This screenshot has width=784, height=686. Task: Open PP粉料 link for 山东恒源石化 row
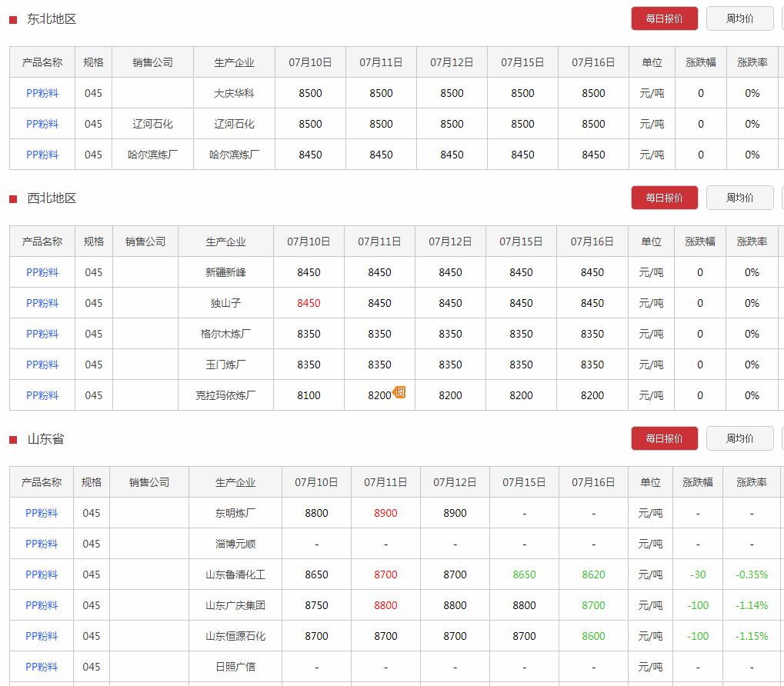42,636
